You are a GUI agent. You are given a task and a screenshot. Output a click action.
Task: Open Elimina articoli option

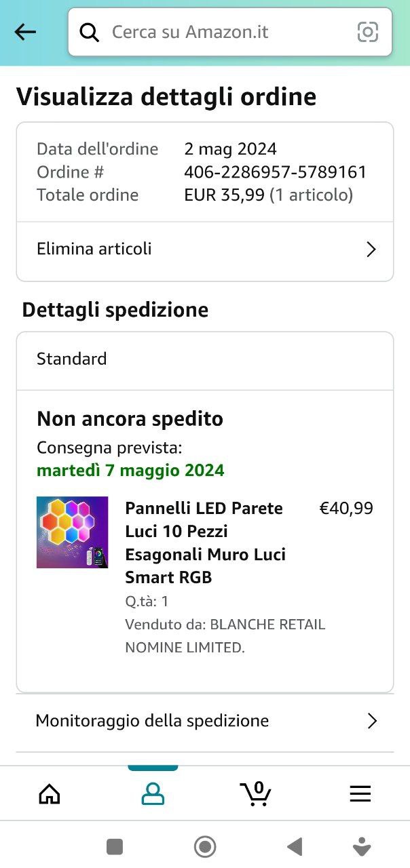click(x=94, y=249)
